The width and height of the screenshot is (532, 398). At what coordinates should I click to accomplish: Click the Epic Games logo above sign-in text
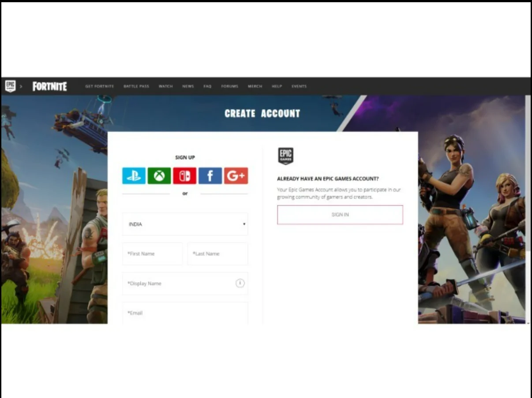285,156
